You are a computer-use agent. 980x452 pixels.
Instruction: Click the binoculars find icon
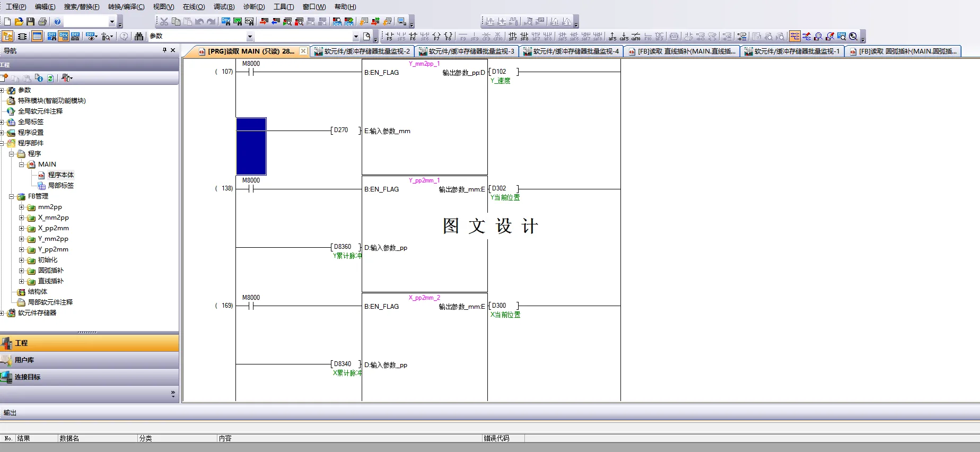tap(139, 36)
